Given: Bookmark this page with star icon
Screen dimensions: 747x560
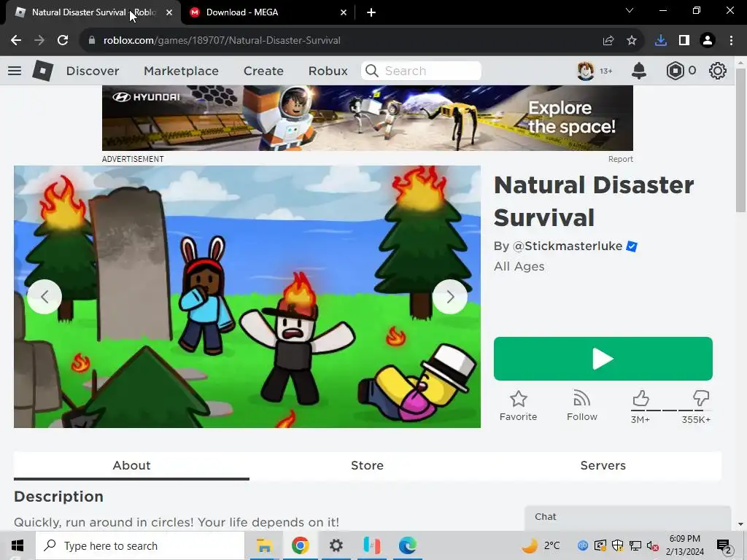Looking at the screenshot, I should (x=632, y=41).
